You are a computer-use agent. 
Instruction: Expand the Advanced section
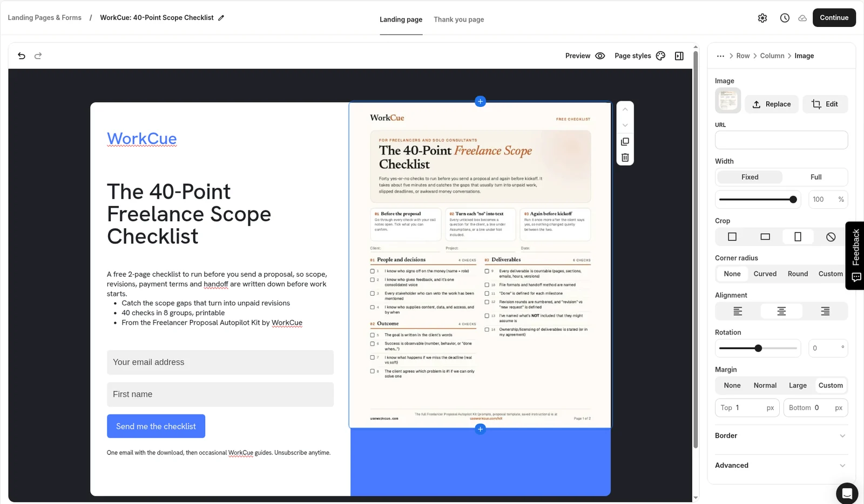click(781, 465)
